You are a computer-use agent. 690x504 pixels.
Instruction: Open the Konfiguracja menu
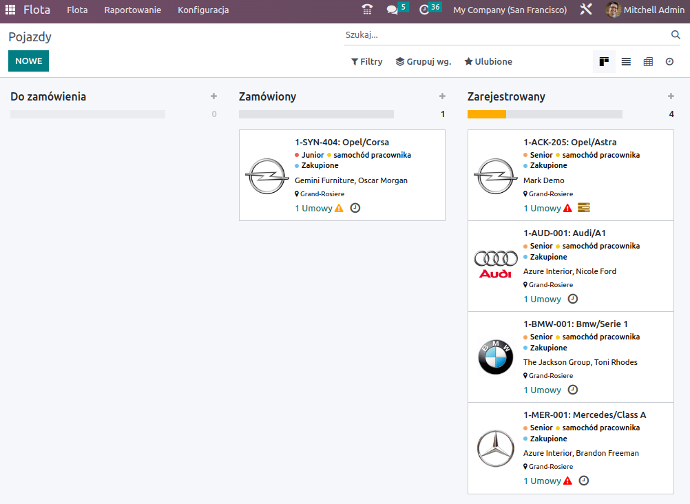click(203, 10)
